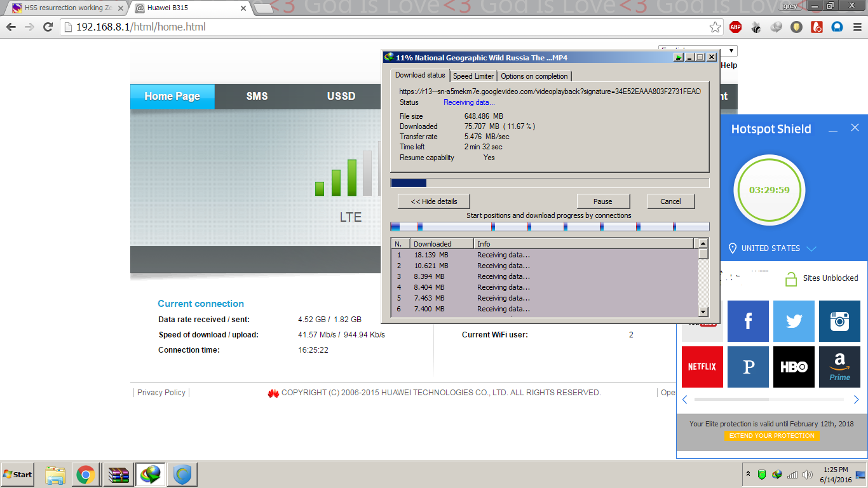Click the network signal tray icon
Screen dimensions: 868x488
(792, 475)
